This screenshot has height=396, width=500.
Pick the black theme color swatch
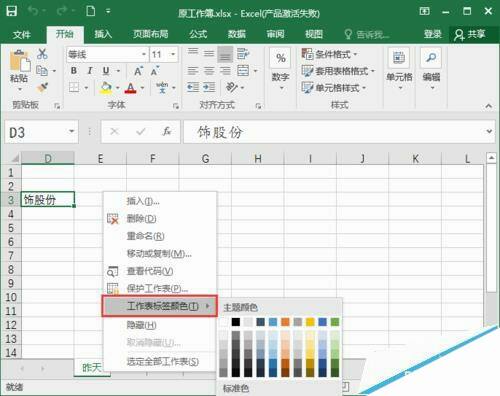[236, 322]
